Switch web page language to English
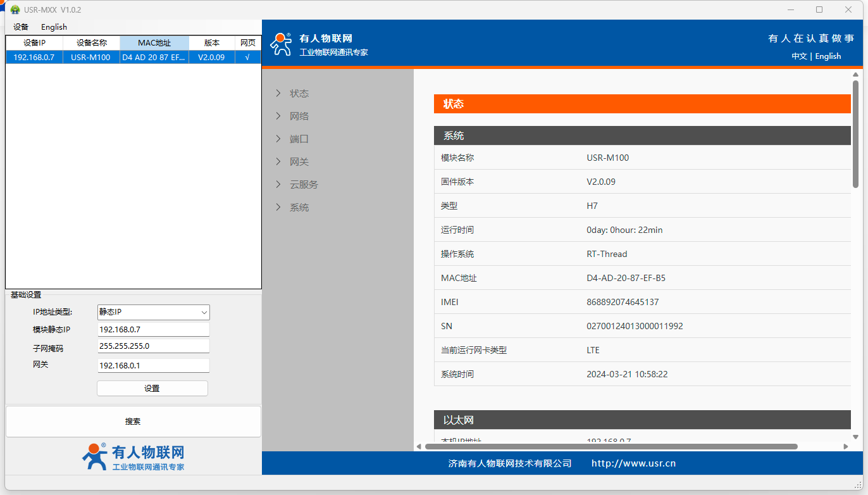Image resolution: width=868 pixels, height=495 pixels. point(828,56)
